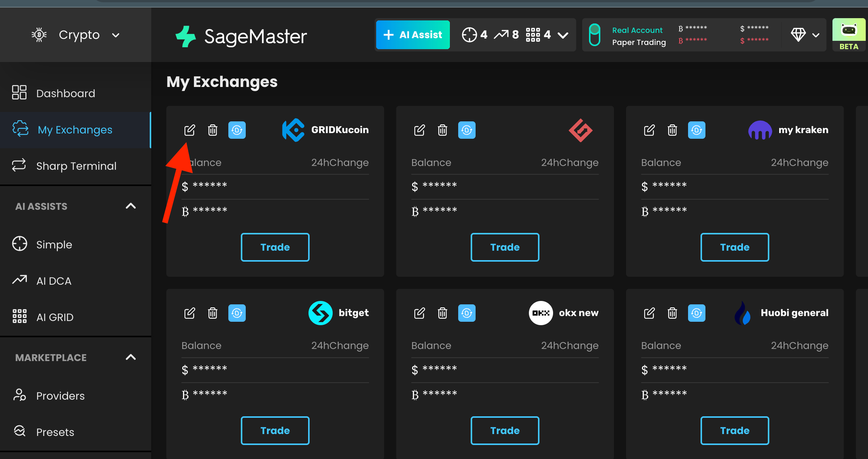Delete the Huobi general exchange
This screenshot has width=868, height=459.
(673, 313)
